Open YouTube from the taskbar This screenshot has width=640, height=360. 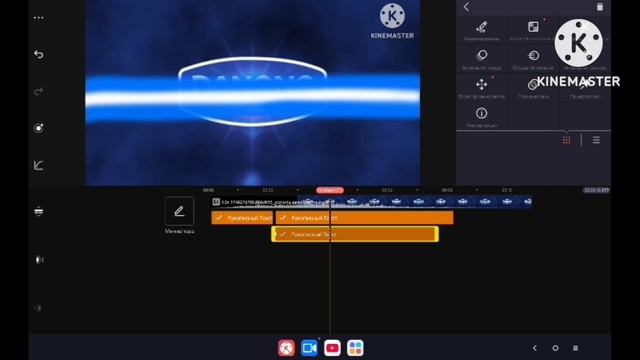pos(332,348)
